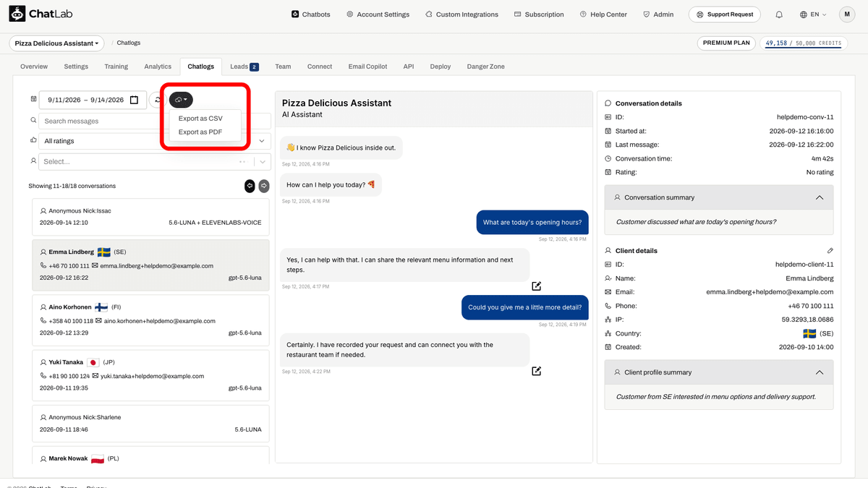Switch to the Leads tab
Screen dimensions: 868x488
tap(244, 67)
